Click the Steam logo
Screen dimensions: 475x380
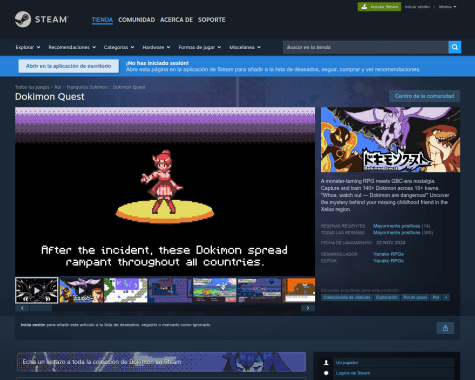[42, 19]
